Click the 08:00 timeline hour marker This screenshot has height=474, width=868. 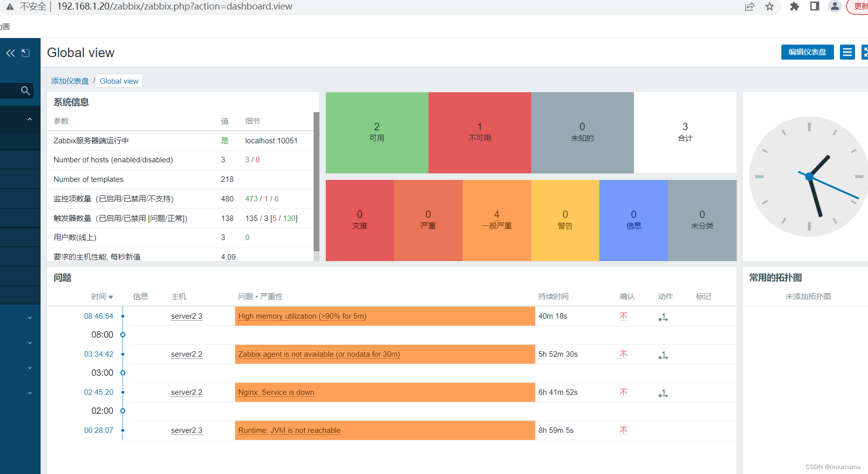pyautogui.click(x=102, y=335)
